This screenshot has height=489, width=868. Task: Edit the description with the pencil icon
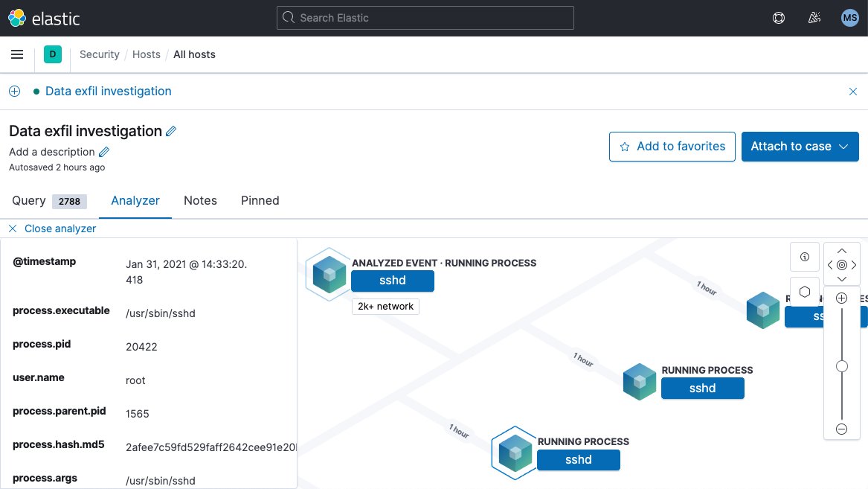pyautogui.click(x=103, y=151)
